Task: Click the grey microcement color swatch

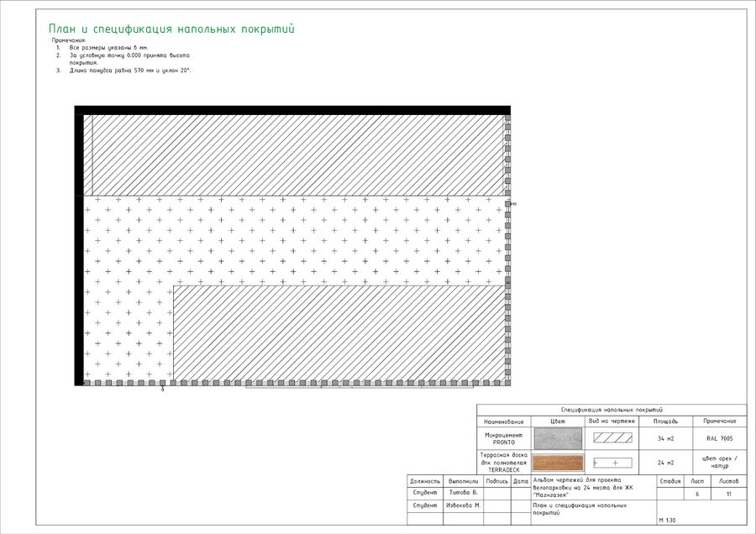Action: pos(558,438)
